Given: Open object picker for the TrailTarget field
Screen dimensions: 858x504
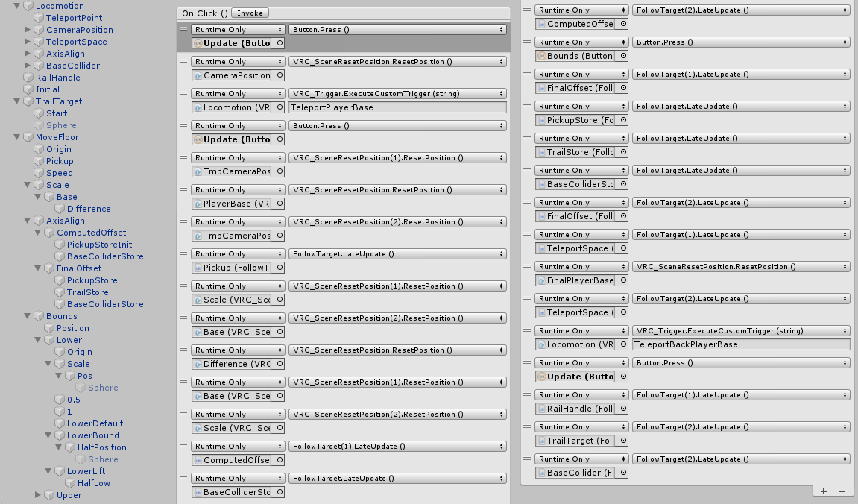Looking at the screenshot, I should pyautogui.click(x=622, y=441).
